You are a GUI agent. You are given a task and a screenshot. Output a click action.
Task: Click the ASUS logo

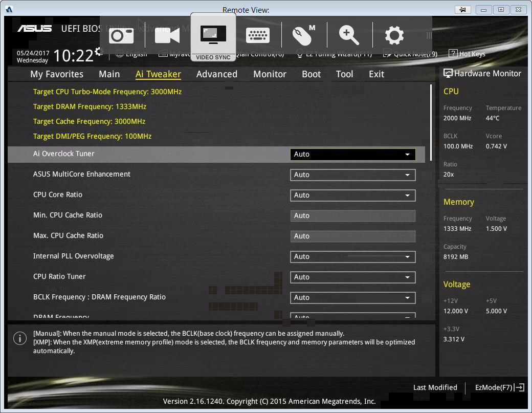(x=35, y=29)
